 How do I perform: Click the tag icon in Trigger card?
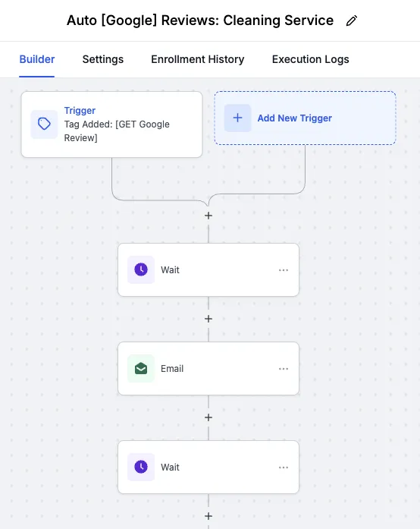point(44,124)
